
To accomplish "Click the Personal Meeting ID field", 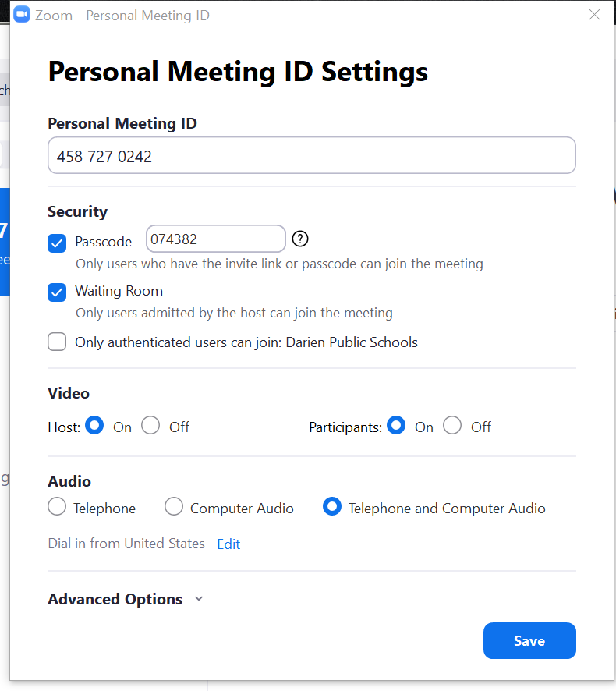I will coord(312,155).
